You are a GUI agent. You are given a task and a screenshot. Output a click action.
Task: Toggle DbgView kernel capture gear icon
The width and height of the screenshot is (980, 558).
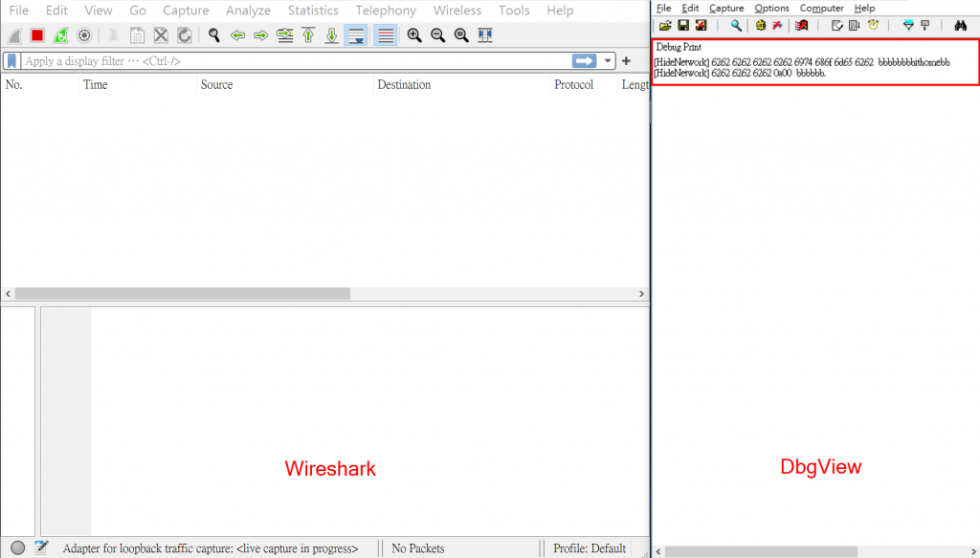760,26
